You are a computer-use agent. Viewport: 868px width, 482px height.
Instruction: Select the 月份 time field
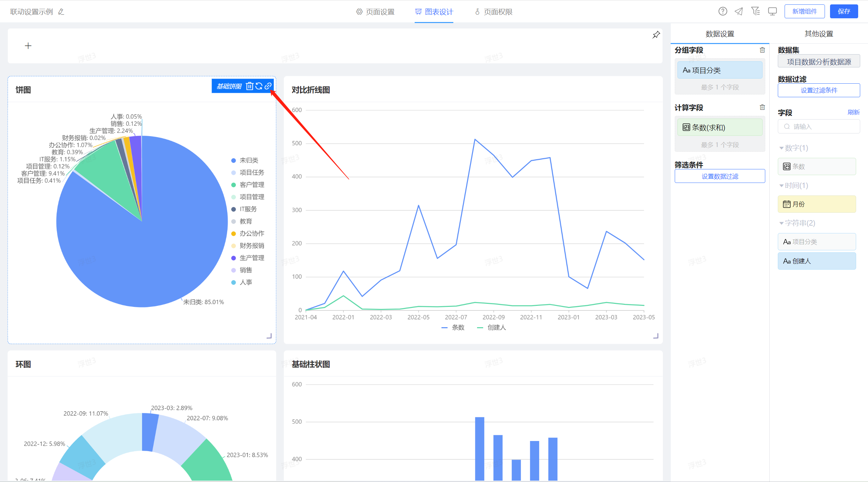coord(817,204)
